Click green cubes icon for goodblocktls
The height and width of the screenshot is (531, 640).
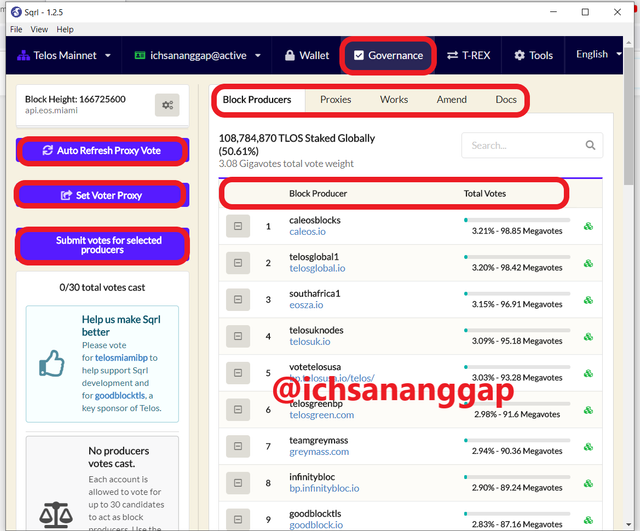[x=588, y=520]
